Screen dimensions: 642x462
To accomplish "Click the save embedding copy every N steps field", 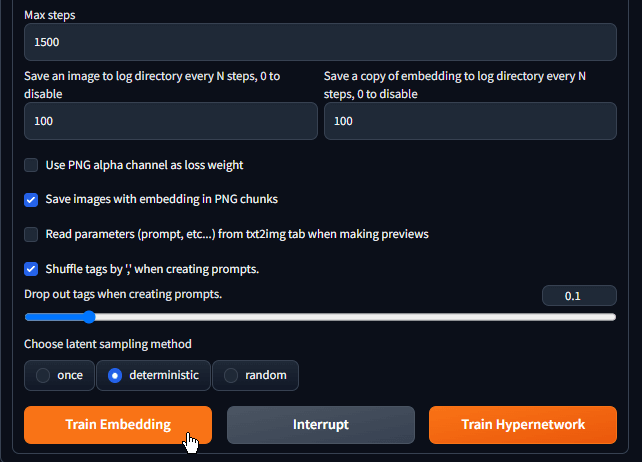I will click(x=470, y=121).
